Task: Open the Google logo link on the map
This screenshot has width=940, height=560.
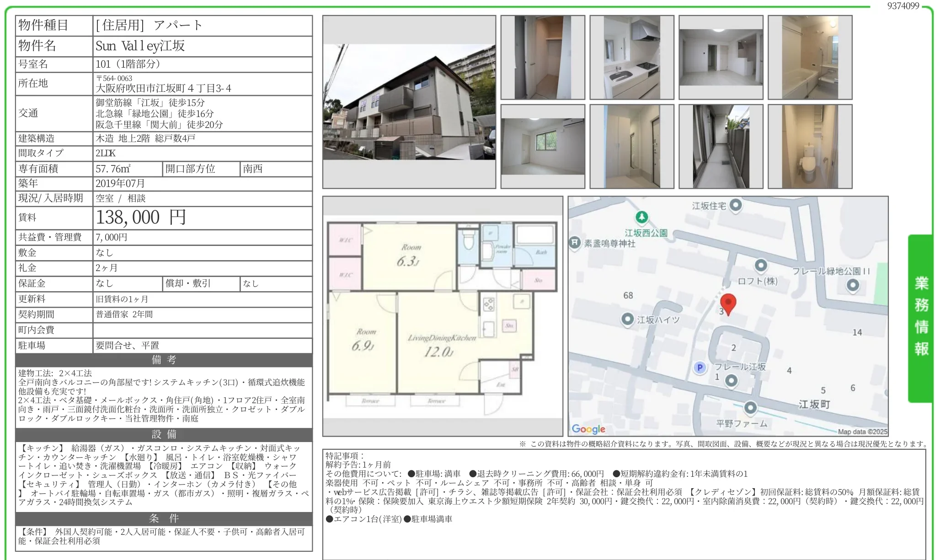Action: [x=589, y=429]
